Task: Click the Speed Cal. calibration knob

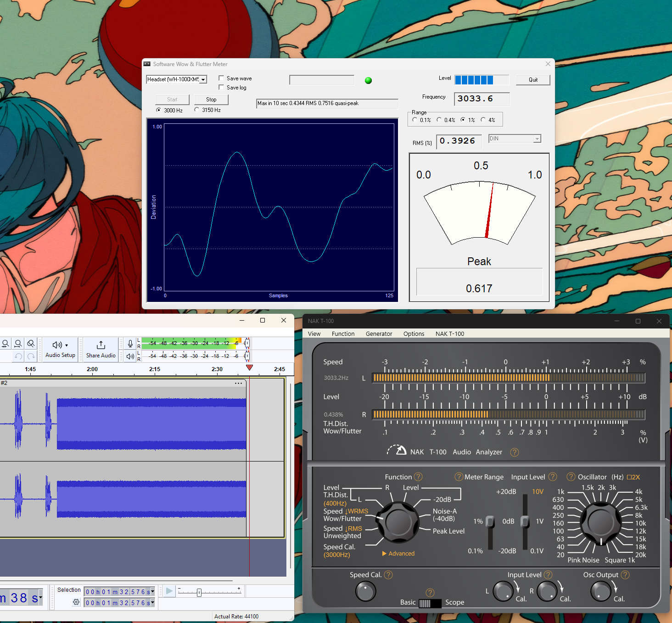Action: click(365, 591)
